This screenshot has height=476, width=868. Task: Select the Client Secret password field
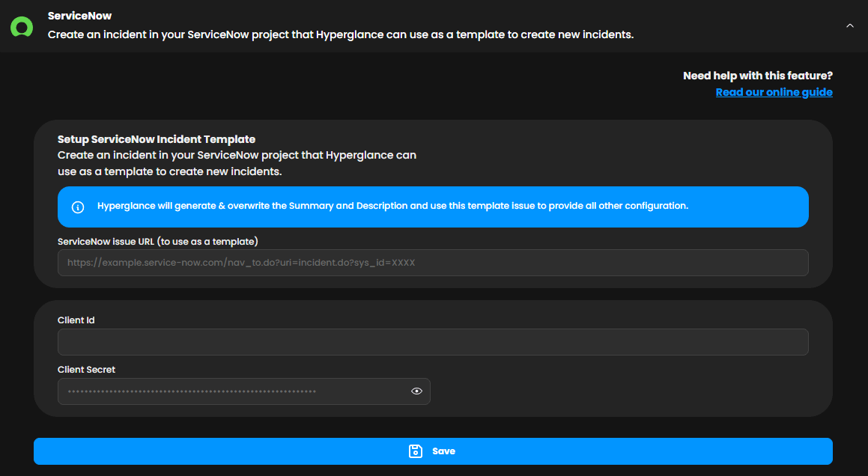point(232,391)
